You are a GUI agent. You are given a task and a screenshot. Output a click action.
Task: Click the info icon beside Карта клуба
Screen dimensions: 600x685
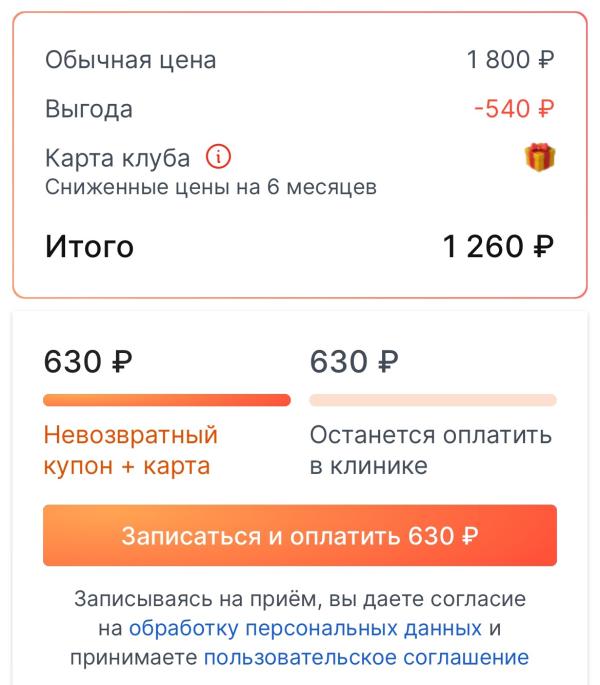(218, 158)
